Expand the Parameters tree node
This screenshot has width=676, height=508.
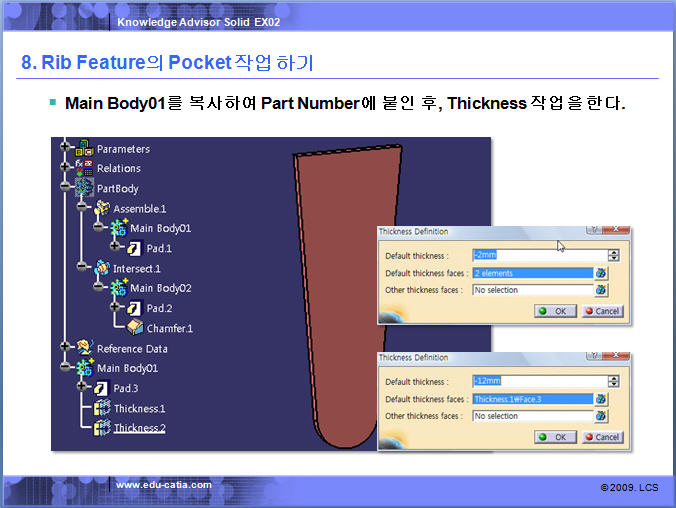click(x=67, y=147)
